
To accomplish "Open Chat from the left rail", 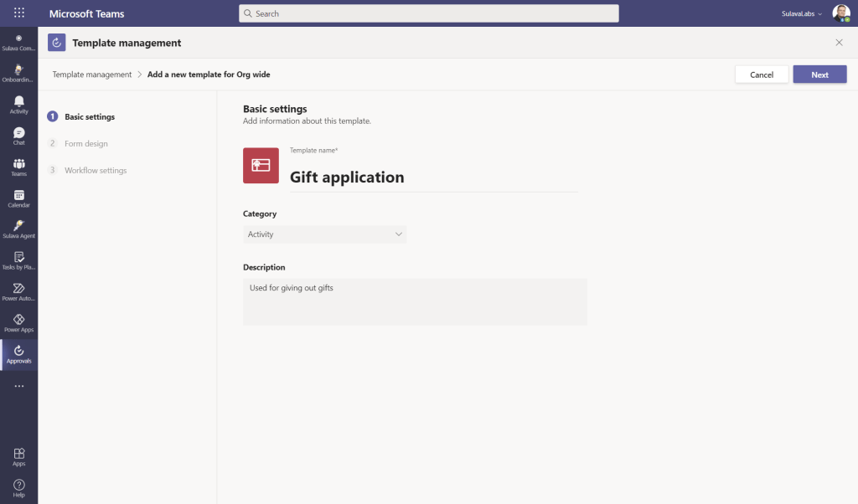I will point(18,136).
